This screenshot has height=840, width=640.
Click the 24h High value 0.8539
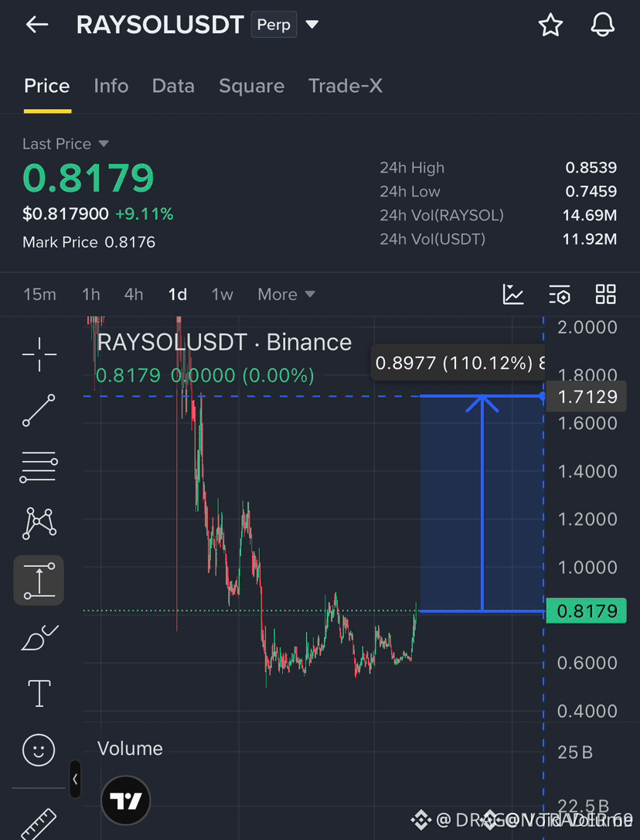coord(591,168)
